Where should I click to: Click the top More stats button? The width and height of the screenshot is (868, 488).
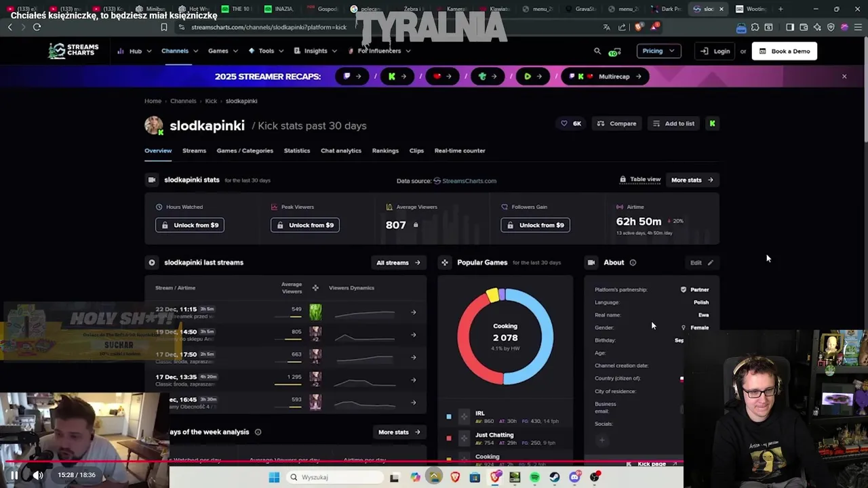692,180
